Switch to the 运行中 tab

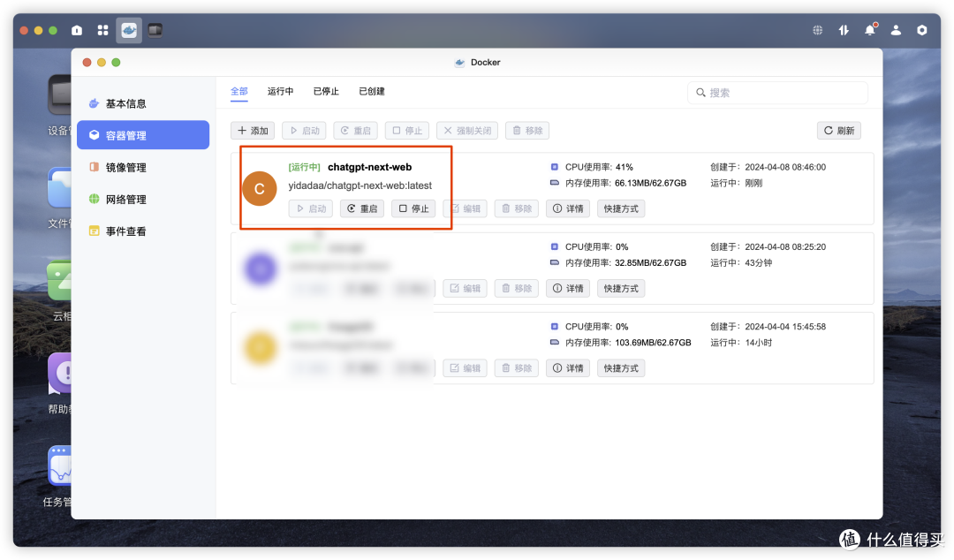[x=281, y=91]
